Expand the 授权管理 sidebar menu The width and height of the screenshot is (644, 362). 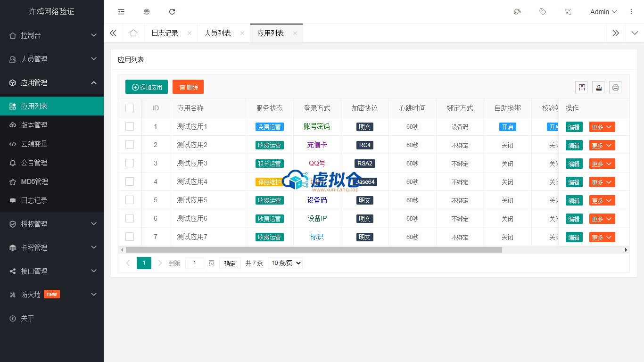point(52,224)
